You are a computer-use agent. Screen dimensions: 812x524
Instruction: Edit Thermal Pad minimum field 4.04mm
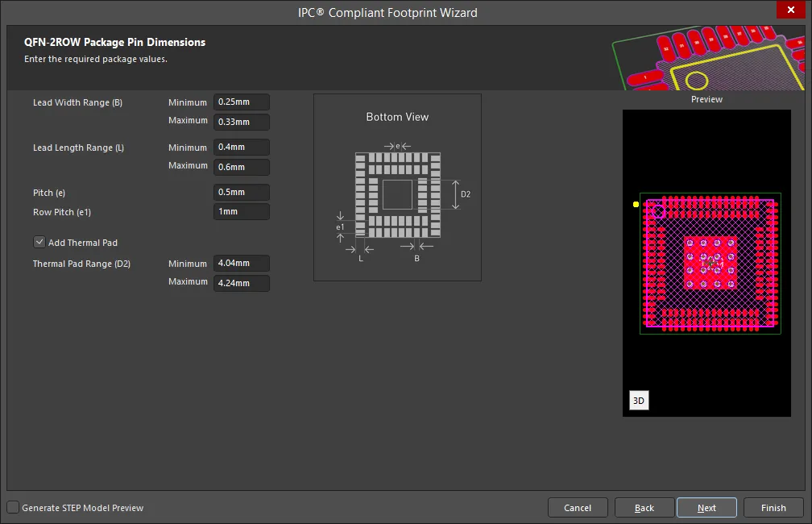242,264
